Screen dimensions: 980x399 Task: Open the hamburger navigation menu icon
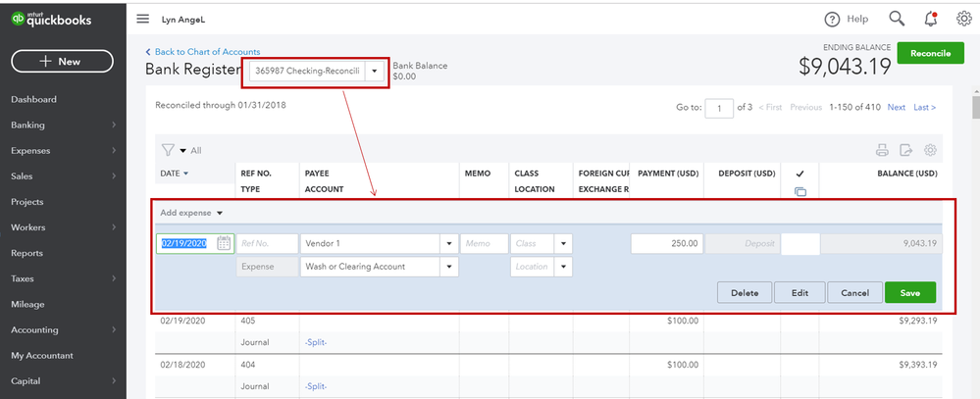point(142,20)
